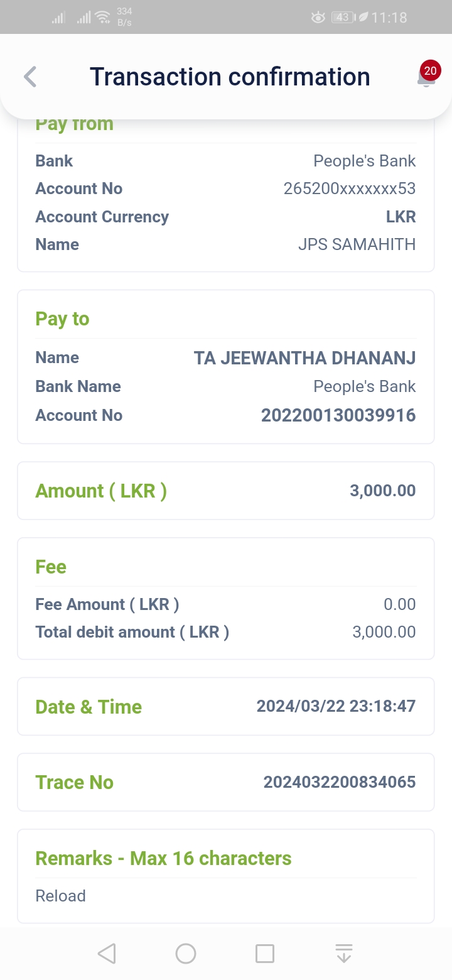The image size is (452, 980).
Task: Tap the masked source account number
Action: coord(349,188)
